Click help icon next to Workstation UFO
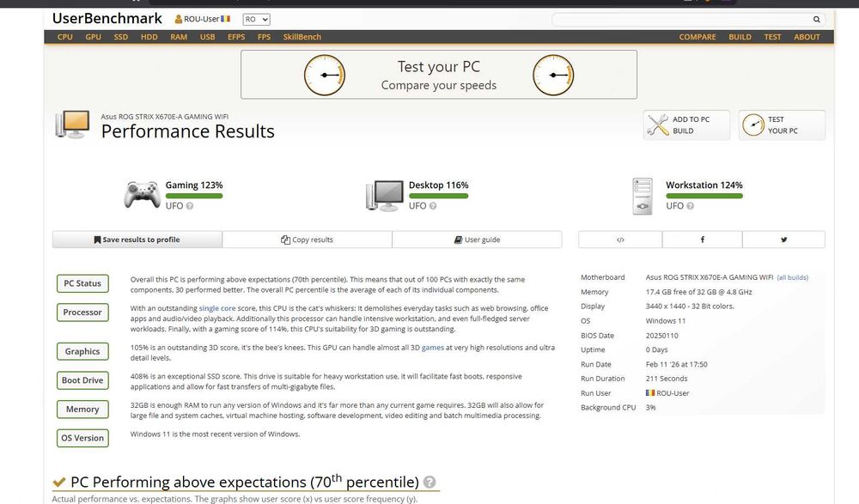Viewport: 859px width, 504px height. [691, 206]
